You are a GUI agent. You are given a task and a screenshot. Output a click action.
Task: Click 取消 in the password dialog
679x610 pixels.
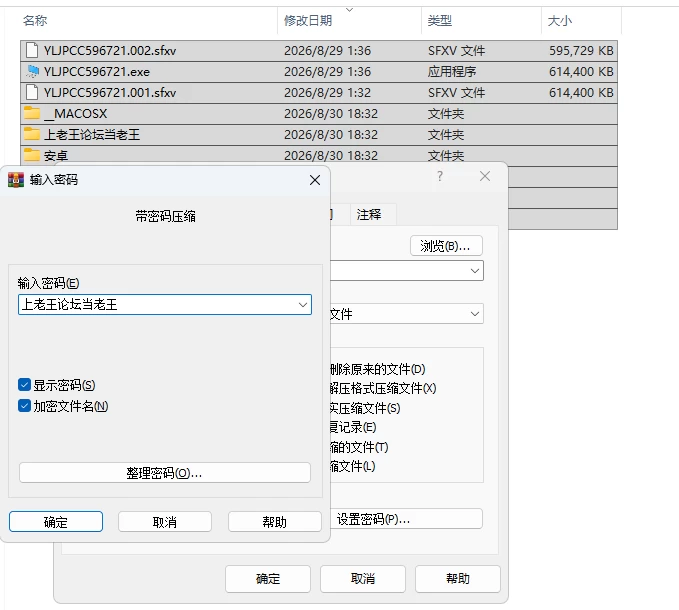click(x=165, y=522)
